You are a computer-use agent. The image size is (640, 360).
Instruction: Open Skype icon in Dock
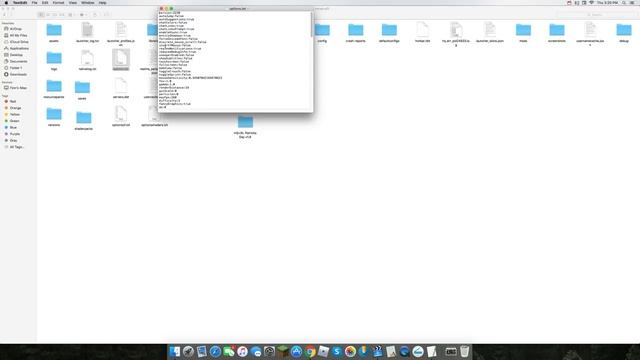point(337,351)
